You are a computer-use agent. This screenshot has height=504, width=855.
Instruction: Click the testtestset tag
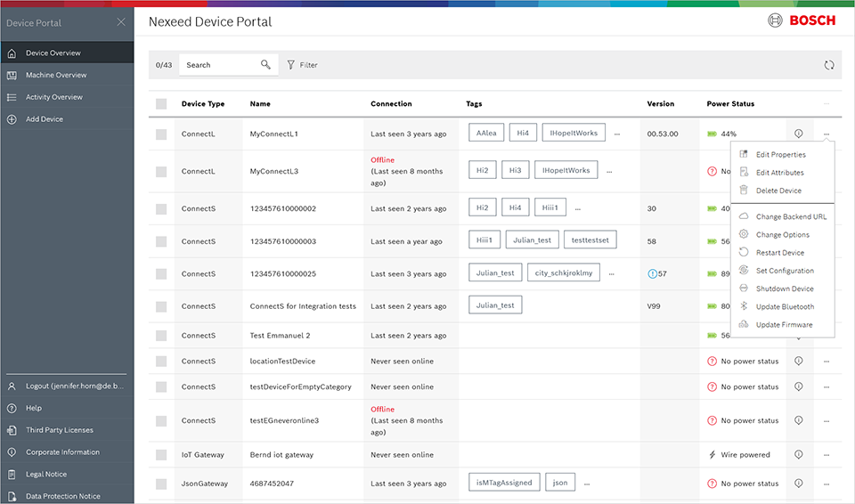pyautogui.click(x=590, y=240)
